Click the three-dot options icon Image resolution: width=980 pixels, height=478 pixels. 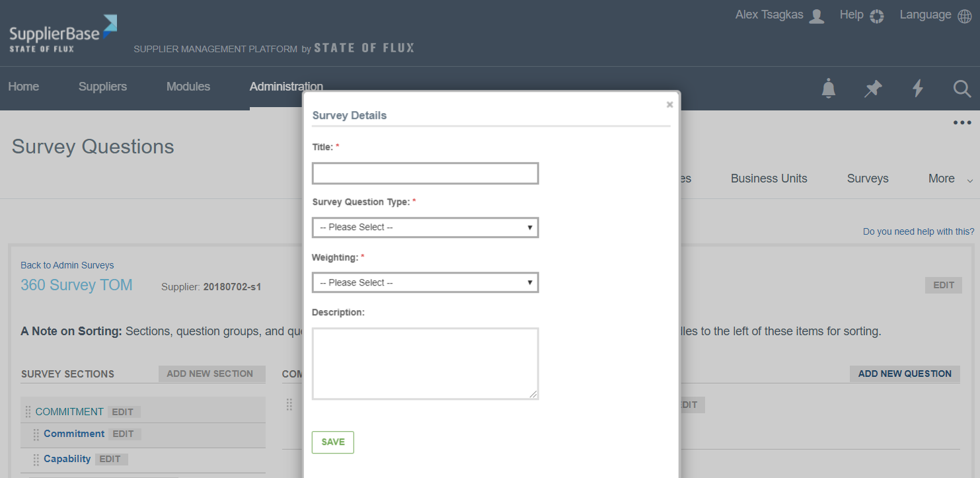click(962, 123)
